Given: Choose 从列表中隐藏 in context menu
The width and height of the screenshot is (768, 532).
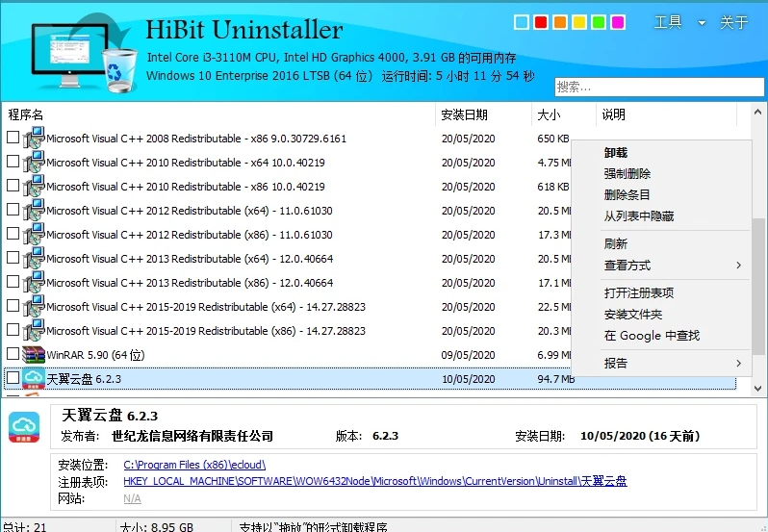Looking at the screenshot, I should click(x=639, y=215).
